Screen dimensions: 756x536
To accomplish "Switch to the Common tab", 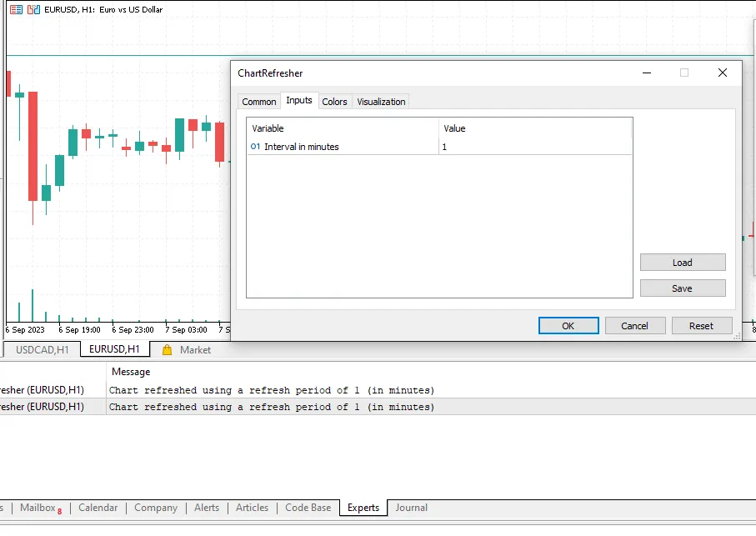I will tap(259, 101).
